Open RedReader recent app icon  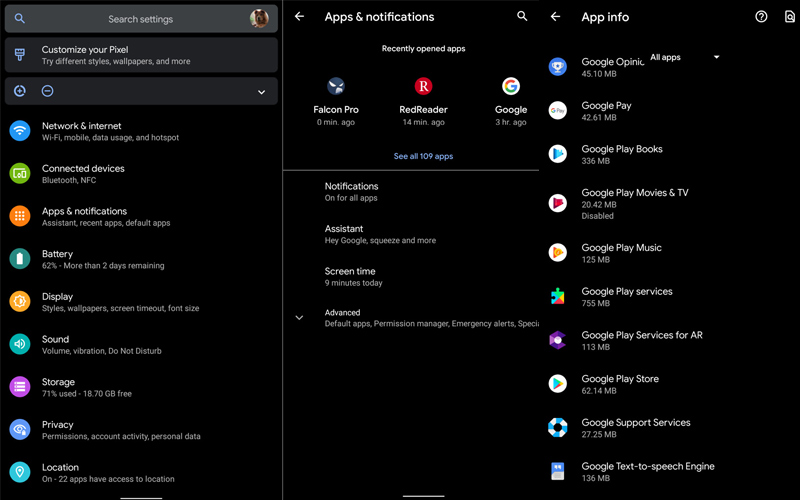tap(423, 87)
